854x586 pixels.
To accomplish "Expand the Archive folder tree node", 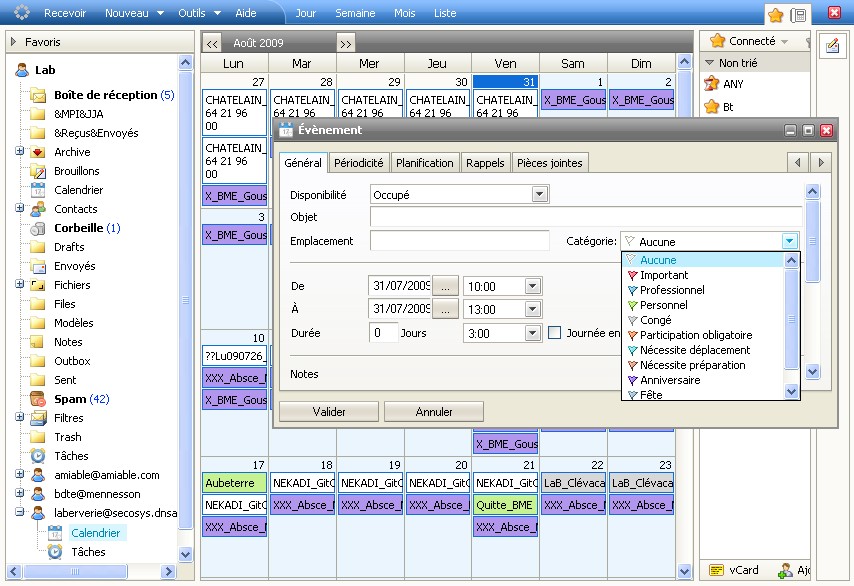I will (19, 152).
